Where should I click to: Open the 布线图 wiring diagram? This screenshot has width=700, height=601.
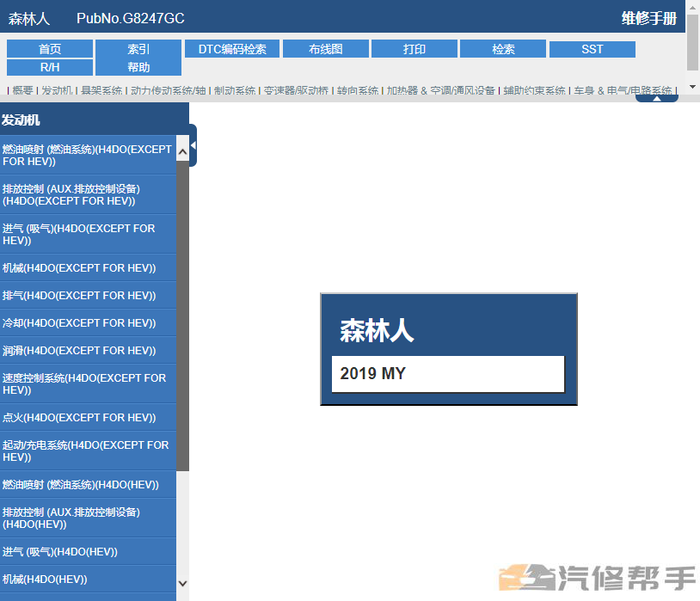pos(326,49)
